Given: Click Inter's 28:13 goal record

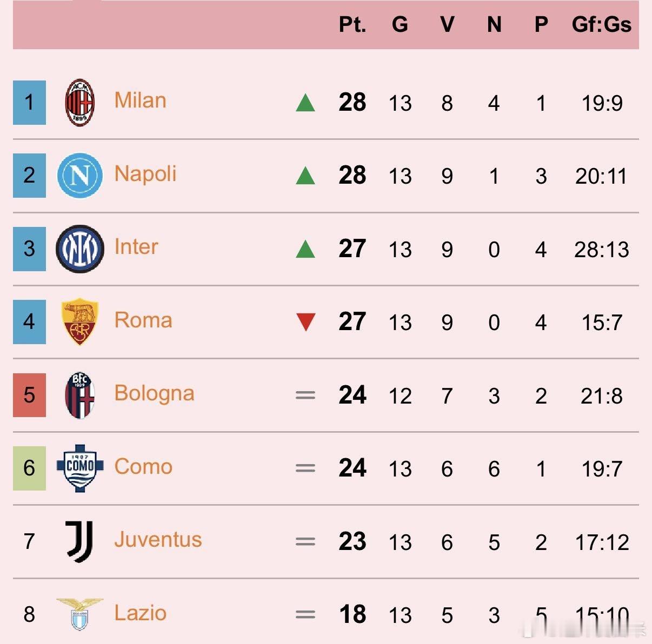Looking at the screenshot, I should [601, 250].
